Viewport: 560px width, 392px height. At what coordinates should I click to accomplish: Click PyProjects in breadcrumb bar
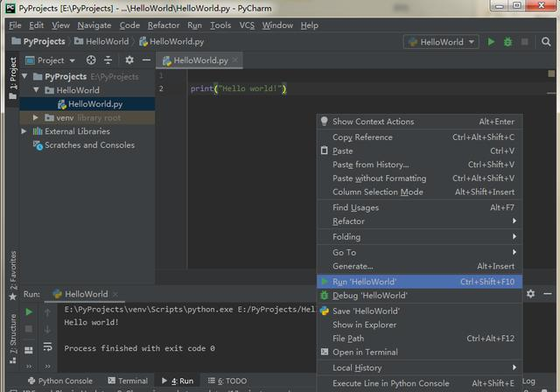(38, 41)
